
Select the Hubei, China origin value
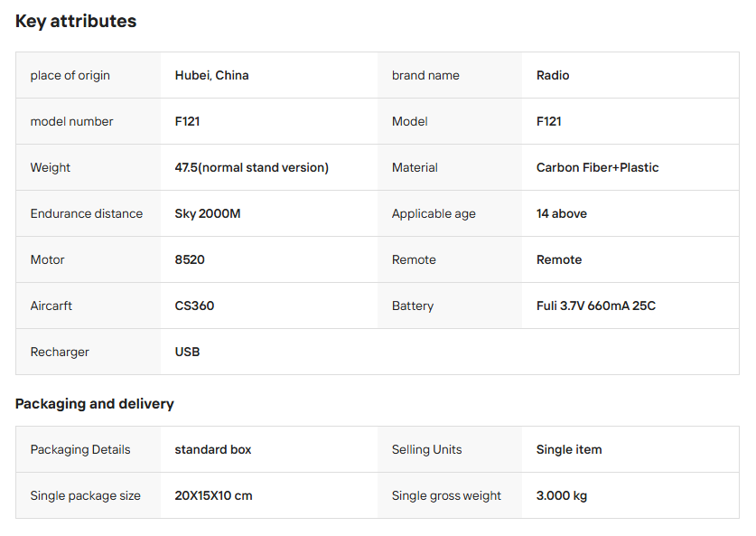[211, 75]
